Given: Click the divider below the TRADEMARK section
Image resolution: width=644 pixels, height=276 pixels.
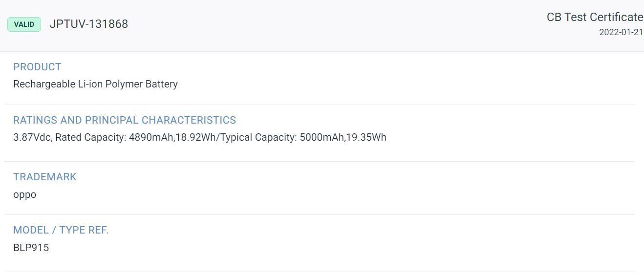Looking at the screenshot, I should 320,214.
